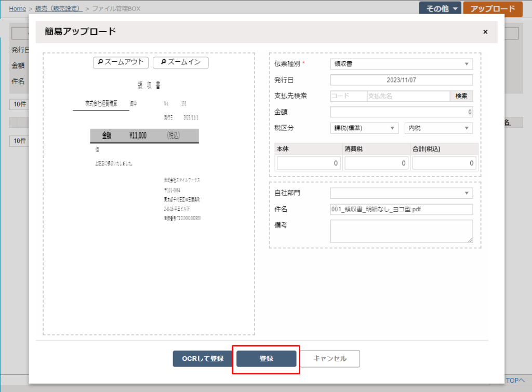Click the upper 10件 page-size selector behind the dialog
This screenshot has width=532, height=392.
[19, 104]
